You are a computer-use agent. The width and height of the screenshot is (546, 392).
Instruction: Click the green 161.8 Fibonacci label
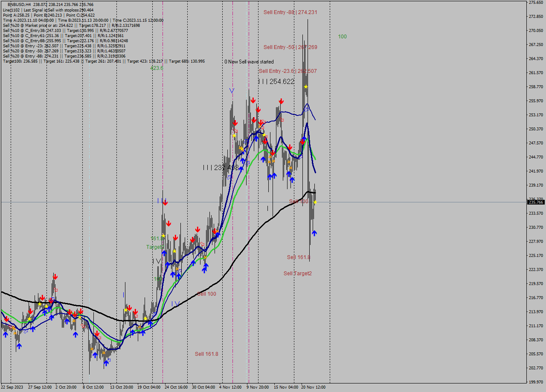[x=156, y=239]
